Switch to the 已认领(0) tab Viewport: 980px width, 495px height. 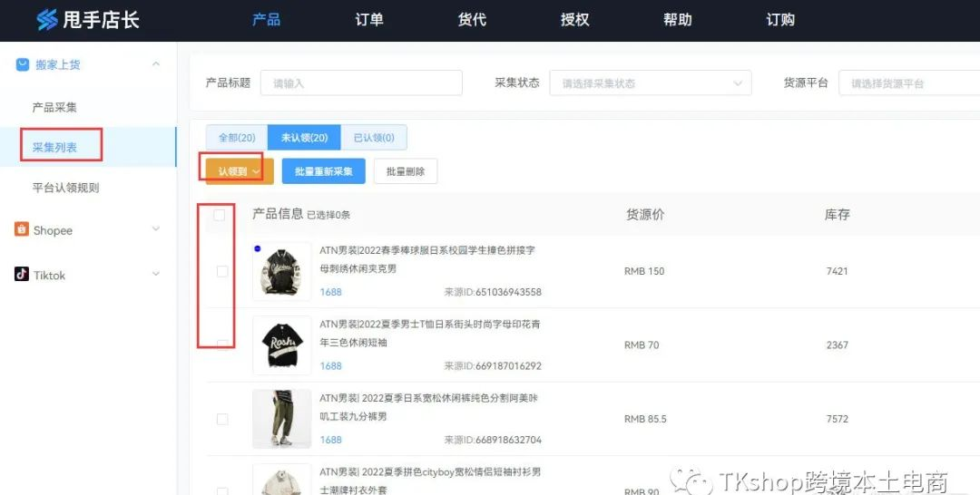click(x=374, y=137)
